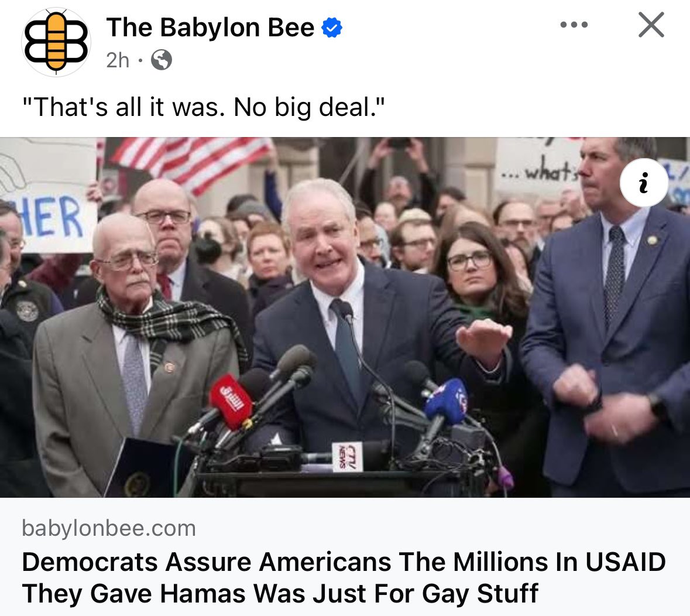Image resolution: width=690 pixels, height=616 pixels.
Task: Click the '2h' post timestamp
Action: point(118,60)
